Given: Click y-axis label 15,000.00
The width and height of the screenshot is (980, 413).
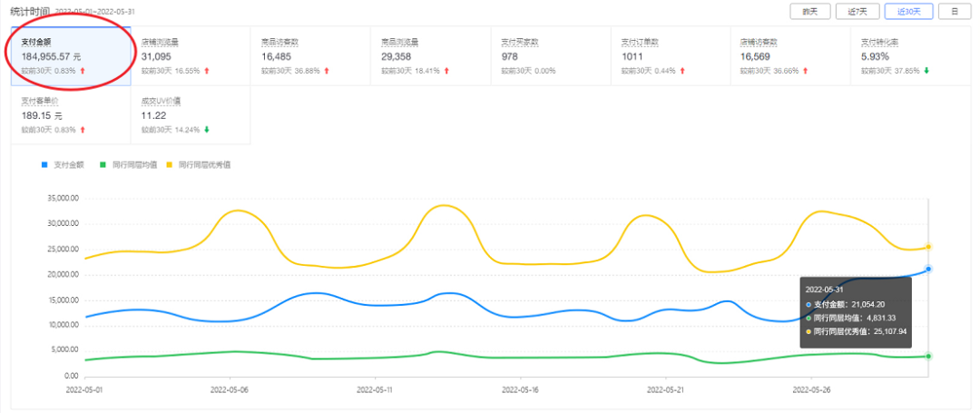Looking at the screenshot, I should point(63,300).
